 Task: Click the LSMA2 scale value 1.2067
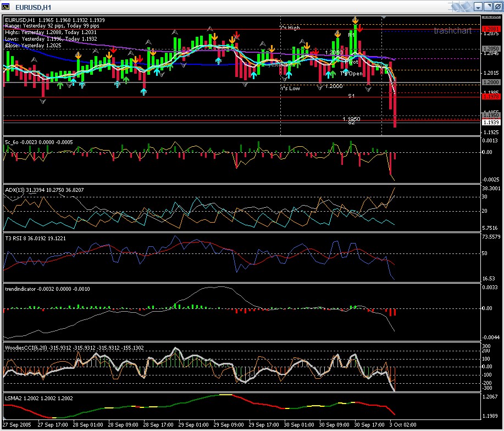tap(490, 397)
